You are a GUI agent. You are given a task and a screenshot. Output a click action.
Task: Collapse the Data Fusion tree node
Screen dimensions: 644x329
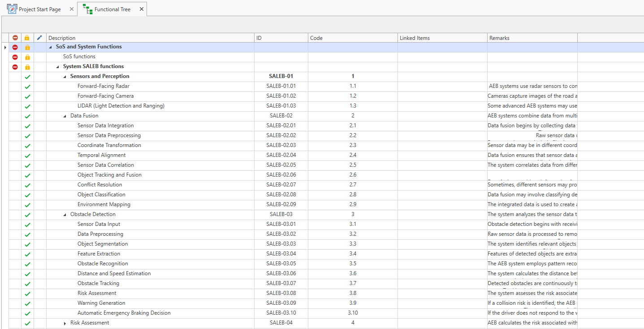pyautogui.click(x=65, y=116)
